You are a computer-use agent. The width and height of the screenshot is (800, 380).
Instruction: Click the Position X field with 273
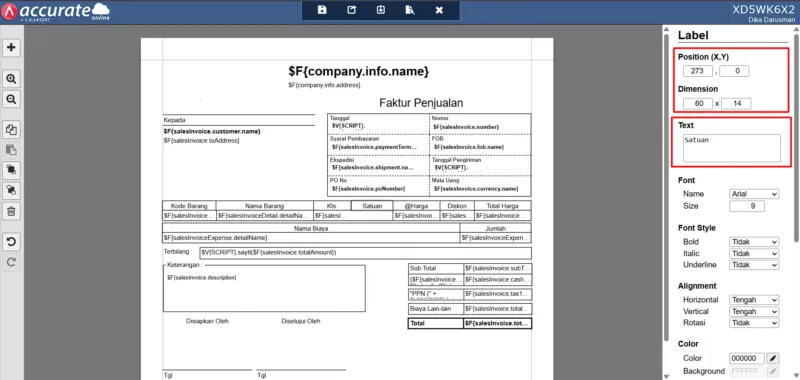pos(697,71)
